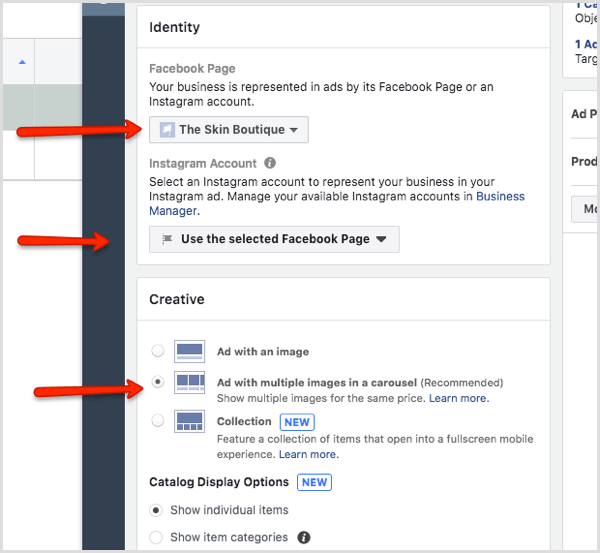Click the Instagram Account info icon
This screenshot has width=600, height=553.
click(x=270, y=163)
